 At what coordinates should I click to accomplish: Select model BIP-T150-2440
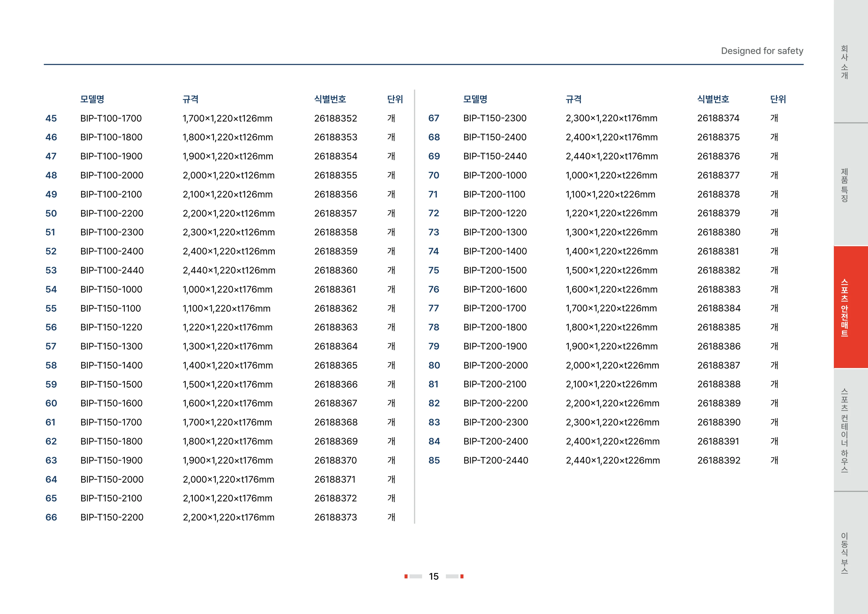click(x=495, y=156)
